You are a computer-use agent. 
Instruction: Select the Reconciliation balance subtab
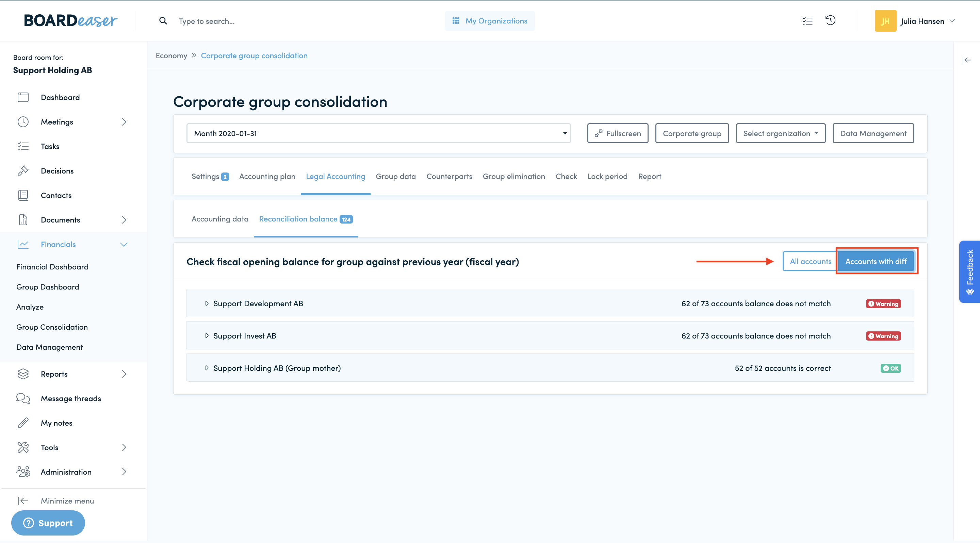(x=306, y=219)
